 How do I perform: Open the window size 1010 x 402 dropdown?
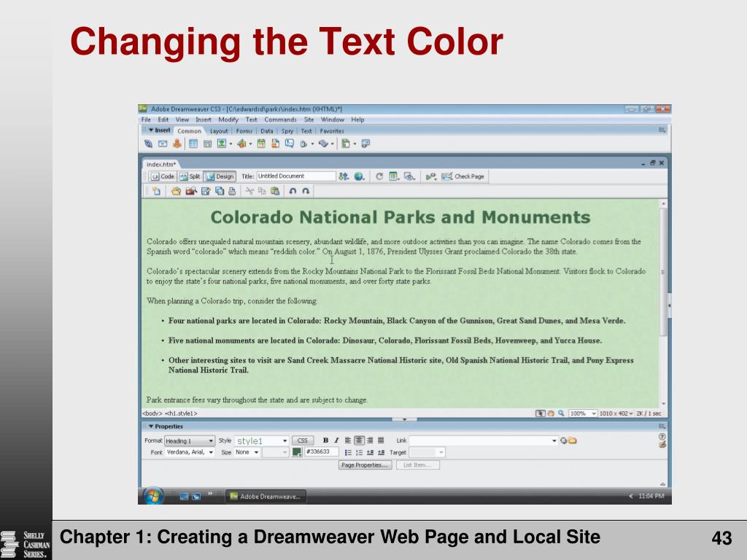pyautogui.click(x=616, y=413)
